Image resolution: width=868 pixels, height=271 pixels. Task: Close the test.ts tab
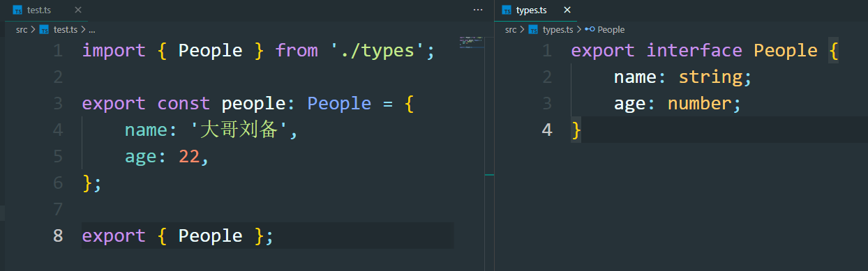pos(77,10)
